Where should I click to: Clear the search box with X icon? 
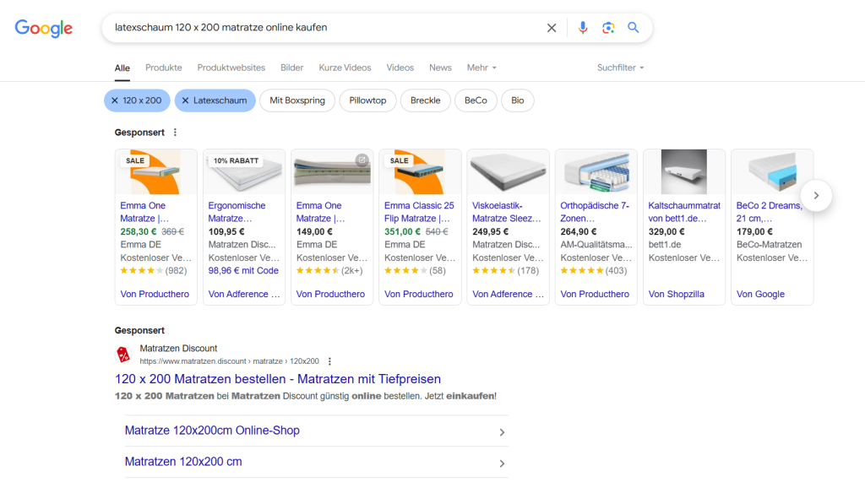(552, 28)
